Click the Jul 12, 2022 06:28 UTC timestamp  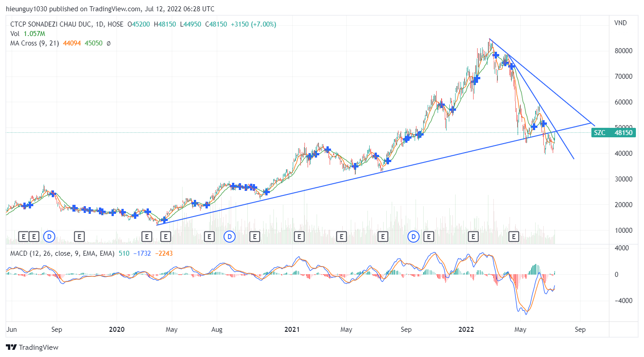point(180,9)
